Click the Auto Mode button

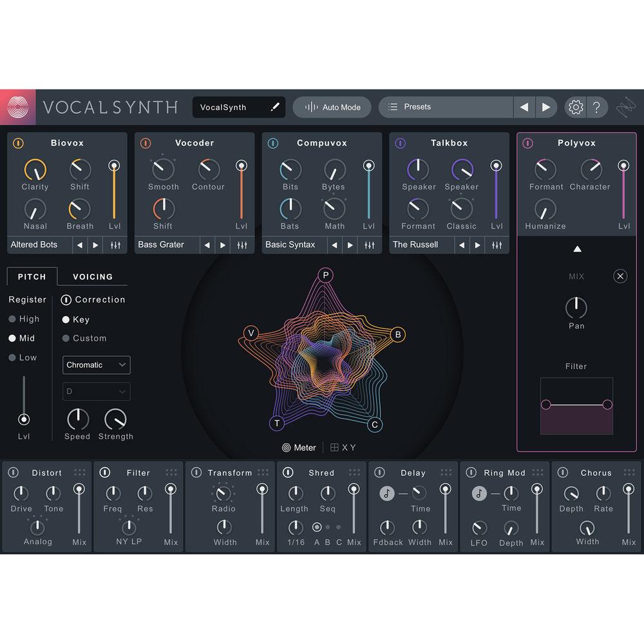click(x=332, y=107)
